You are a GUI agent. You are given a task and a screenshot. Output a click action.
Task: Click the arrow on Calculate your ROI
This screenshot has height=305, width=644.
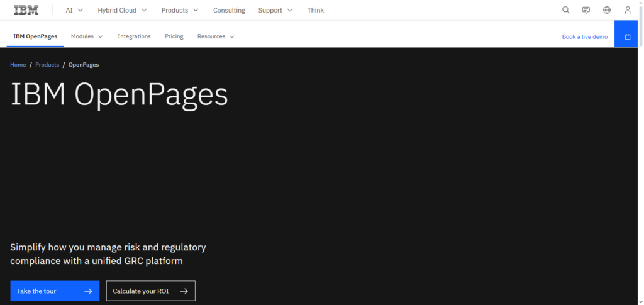[x=184, y=291]
